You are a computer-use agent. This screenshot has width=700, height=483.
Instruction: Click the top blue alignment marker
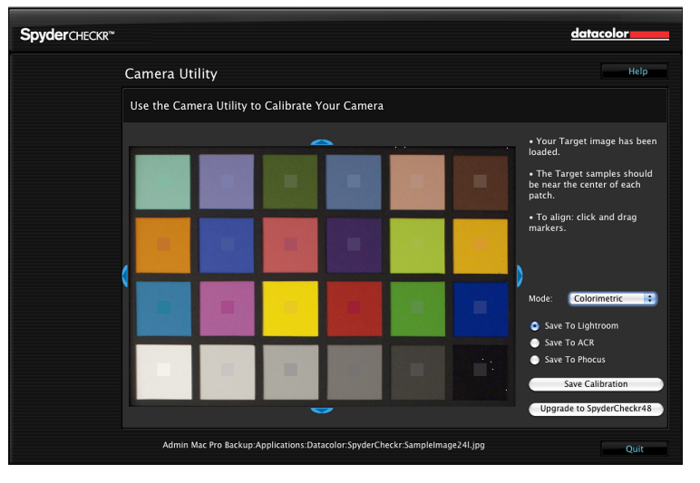(321, 142)
